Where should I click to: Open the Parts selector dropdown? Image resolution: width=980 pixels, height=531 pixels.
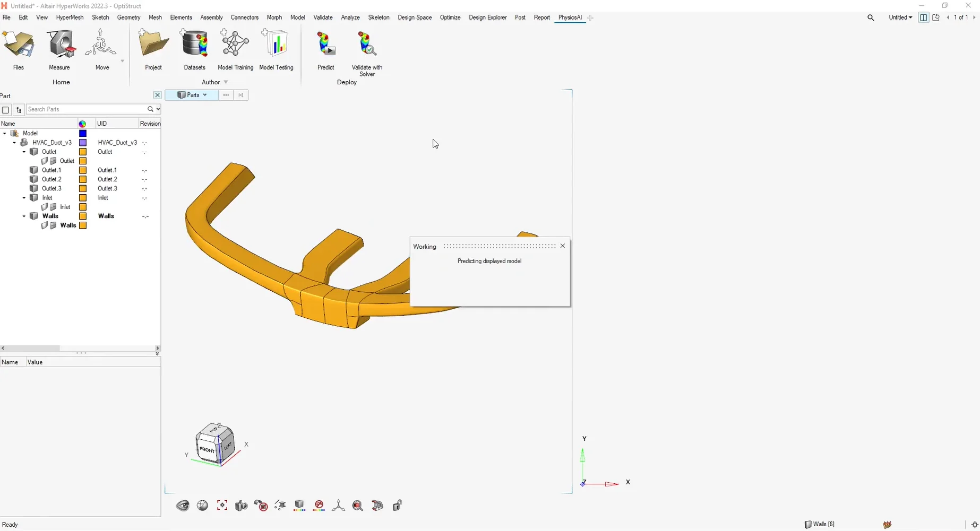point(192,95)
